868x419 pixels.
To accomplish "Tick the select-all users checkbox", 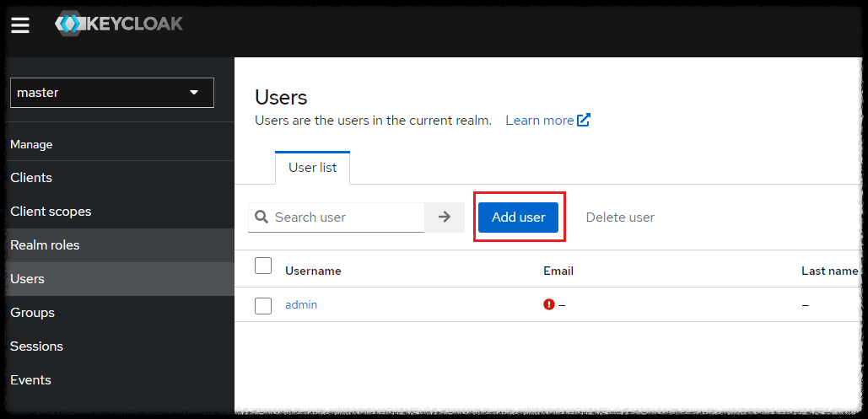I will coord(263,266).
